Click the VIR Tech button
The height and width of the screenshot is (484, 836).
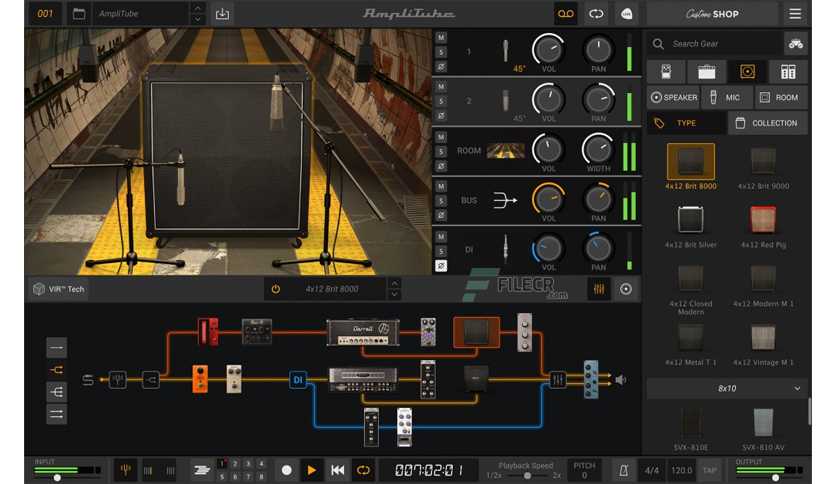(59, 289)
